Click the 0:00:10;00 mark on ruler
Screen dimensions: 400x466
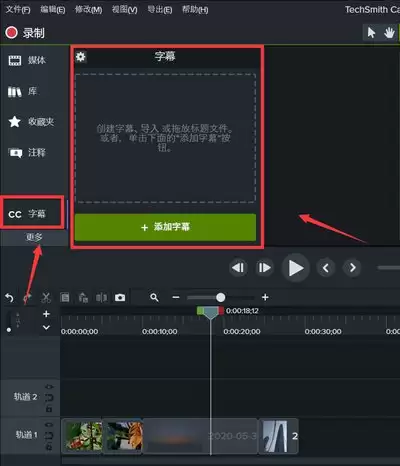click(x=159, y=332)
